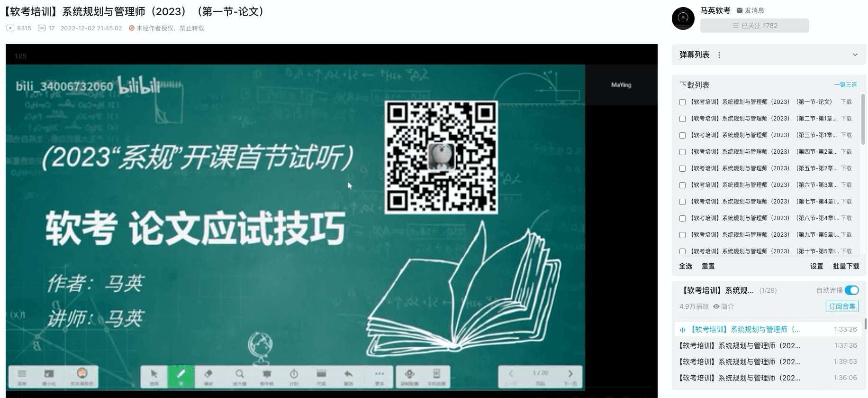Click 重置 to reset selection
868x398 pixels.
click(x=708, y=266)
